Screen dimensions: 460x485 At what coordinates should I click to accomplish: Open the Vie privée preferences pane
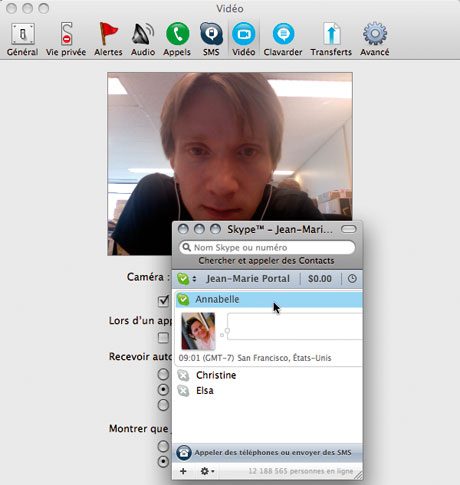click(x=66, y=39)
